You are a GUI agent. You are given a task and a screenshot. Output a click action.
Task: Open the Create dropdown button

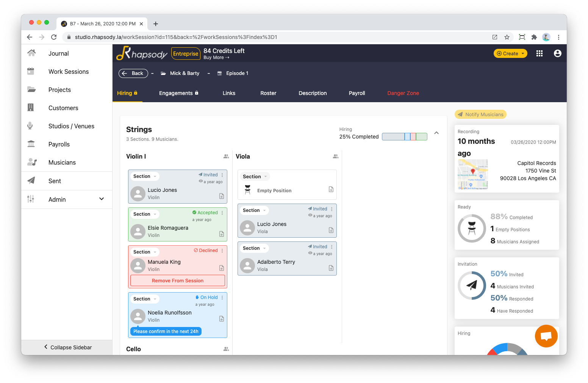[510, 54]
